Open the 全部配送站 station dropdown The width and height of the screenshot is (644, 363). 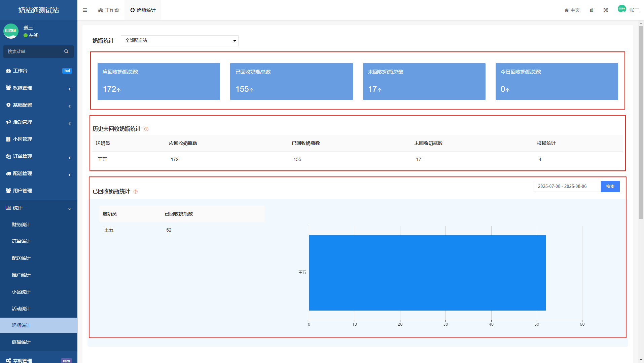[179, 41]
